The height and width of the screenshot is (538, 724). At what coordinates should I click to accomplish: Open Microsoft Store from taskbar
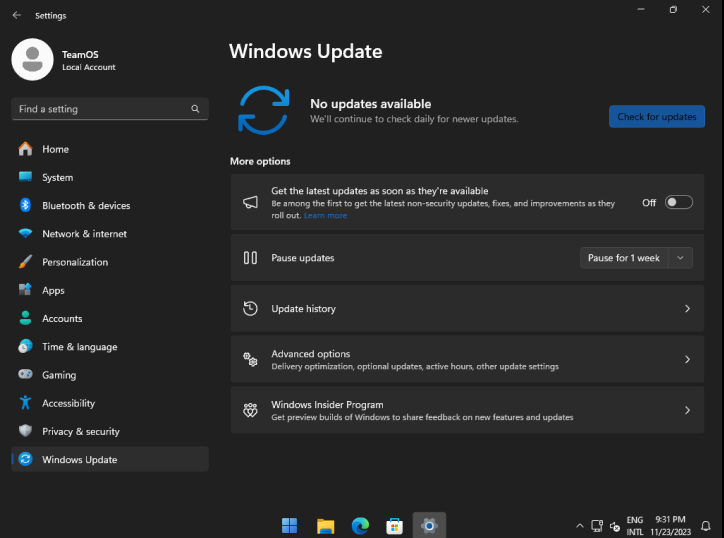(394, 526)
